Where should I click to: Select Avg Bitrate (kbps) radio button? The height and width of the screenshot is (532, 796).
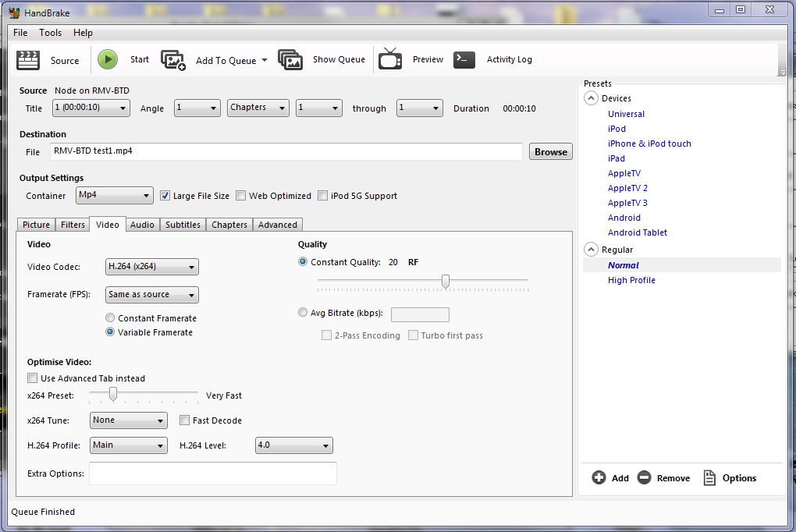click(x=303, y=313)
